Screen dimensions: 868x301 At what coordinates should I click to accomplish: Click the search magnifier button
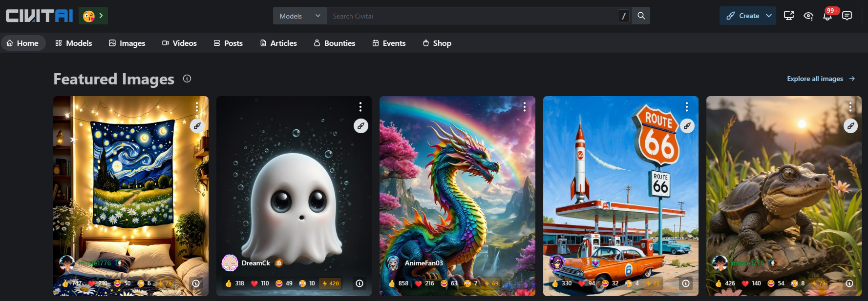641,16
